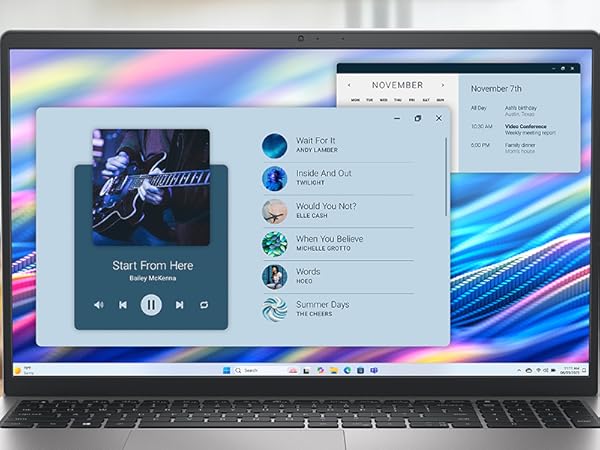The image size is (600, 450).
Task: Open Wi-Fi network settings in tray
Action: coord(538,370)
